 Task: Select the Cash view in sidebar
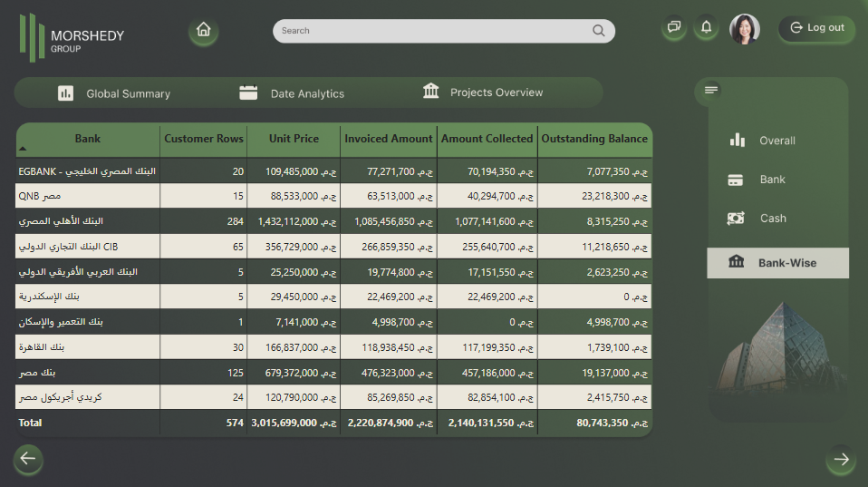(757, 219)
